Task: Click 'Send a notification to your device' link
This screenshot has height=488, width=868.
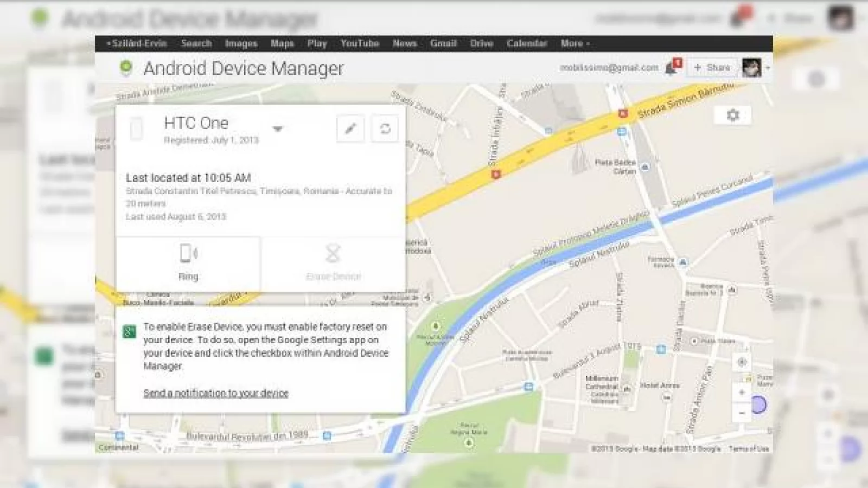Action: (216, 393)
